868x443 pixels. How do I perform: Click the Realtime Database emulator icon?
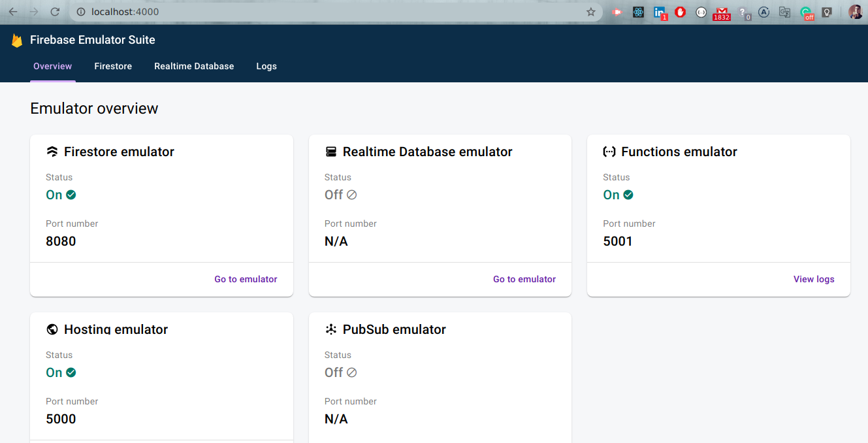[330, 152]
